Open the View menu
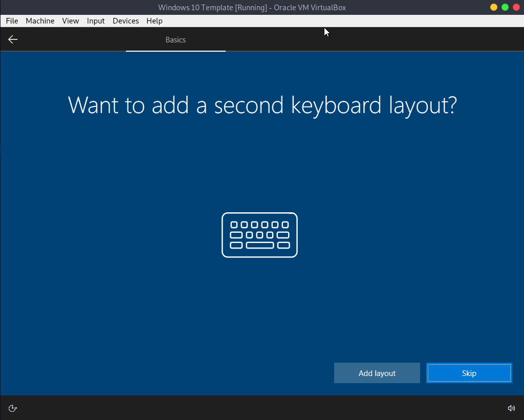Screen dimensions: 524x420 [71, 20]
